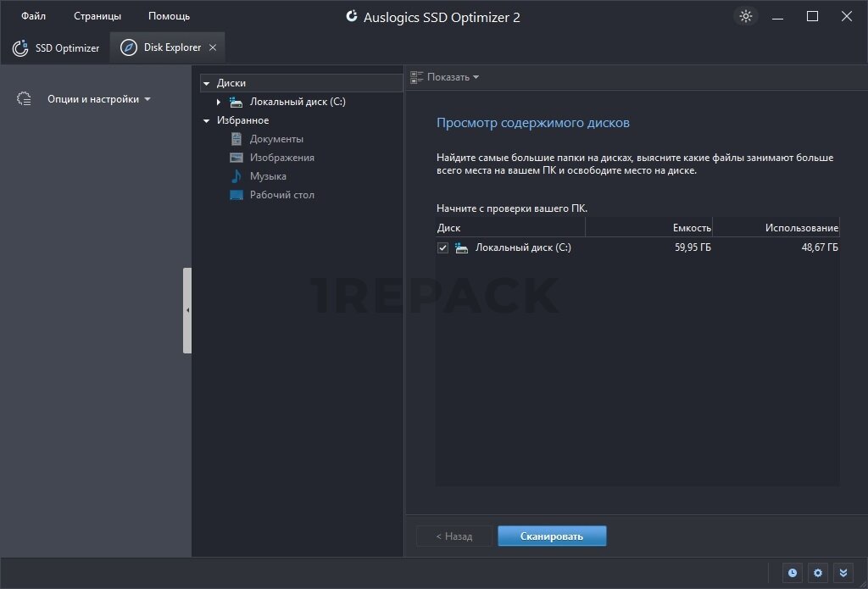Click the Options and settings gear-list icon

tap(24, 98)
